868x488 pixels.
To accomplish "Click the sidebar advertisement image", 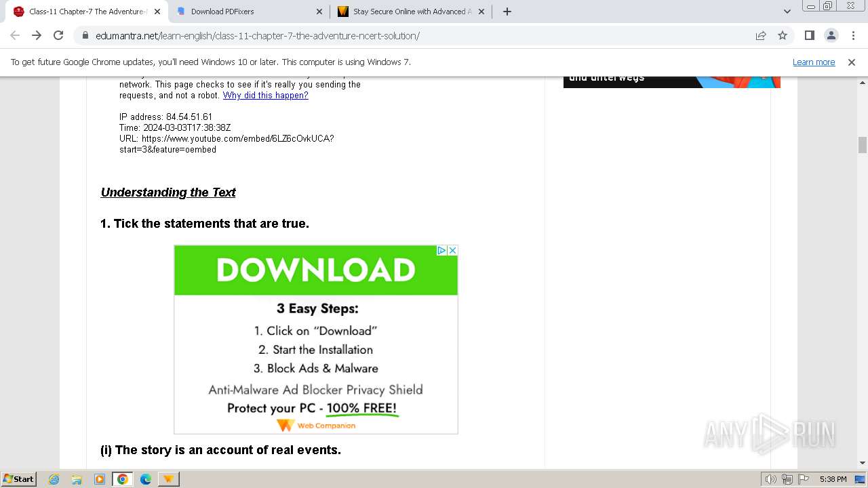I will pyautogui.click(x=672, y=82).
